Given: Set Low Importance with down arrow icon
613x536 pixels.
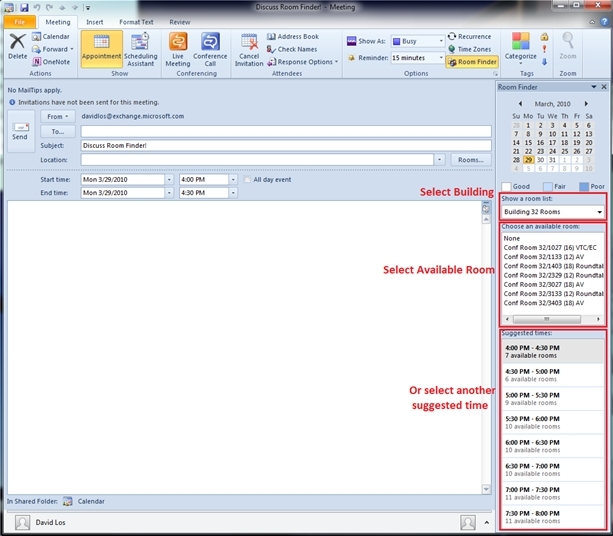Looking at the screenshot, I should pos(544,62).
